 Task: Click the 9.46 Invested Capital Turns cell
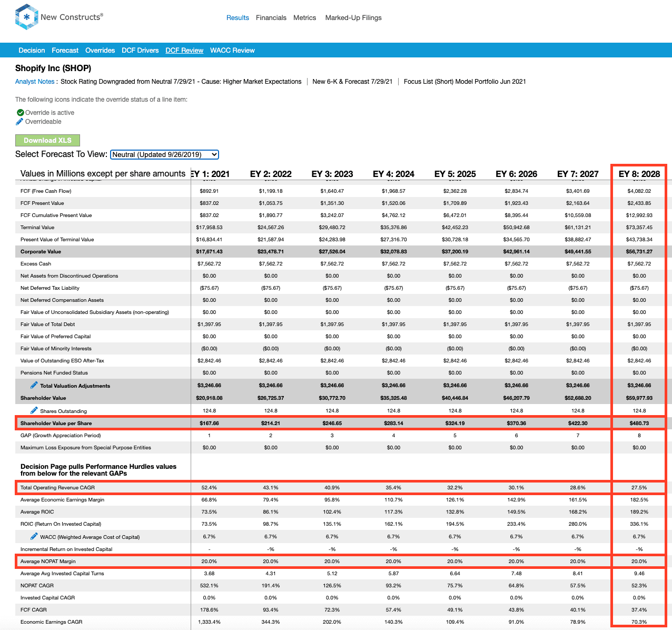click(x=639, y=574)
